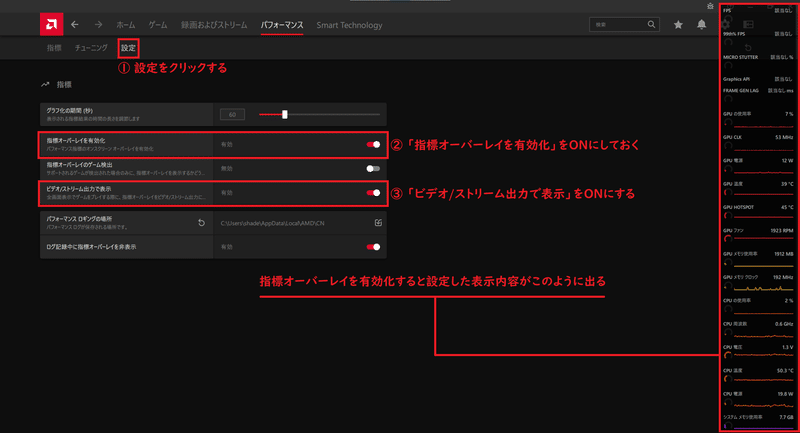The image size is (800, 433).
Task: Click the 指標オーバーレイのゲーム検出 label
Action: [x=79, y=165]
